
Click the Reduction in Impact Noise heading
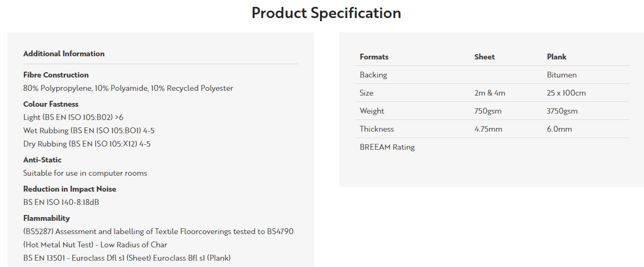point(70,189)
